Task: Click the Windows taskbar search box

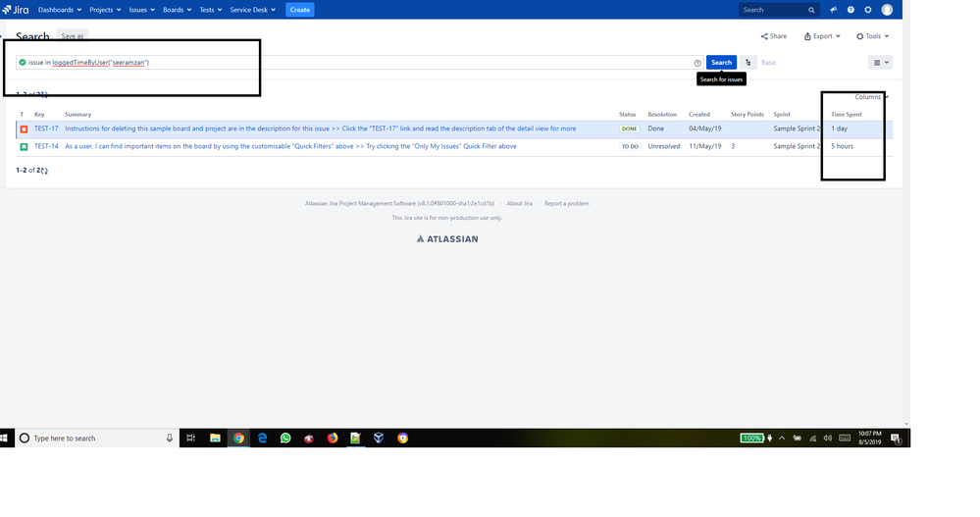Action: pos(97,439)
